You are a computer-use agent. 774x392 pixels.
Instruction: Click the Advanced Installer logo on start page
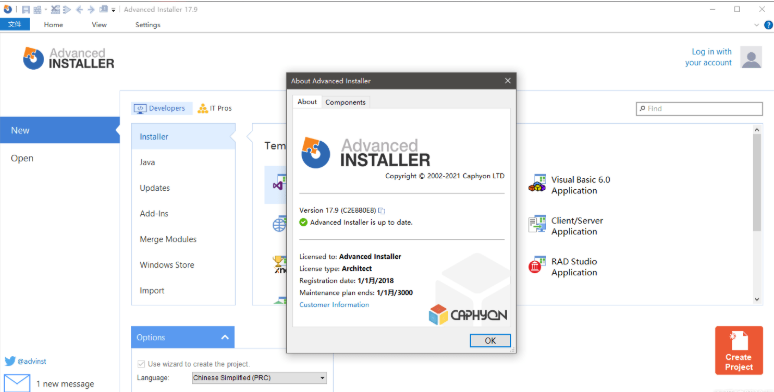68,58
